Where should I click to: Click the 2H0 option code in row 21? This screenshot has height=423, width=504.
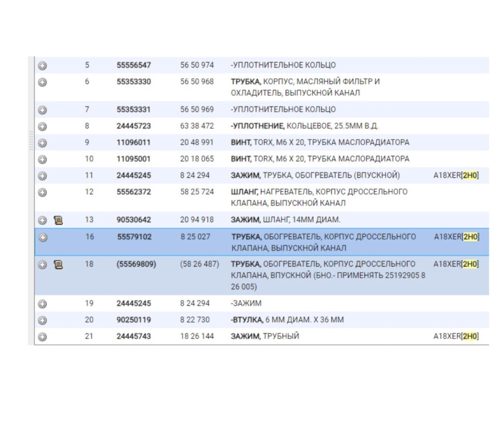470,336
